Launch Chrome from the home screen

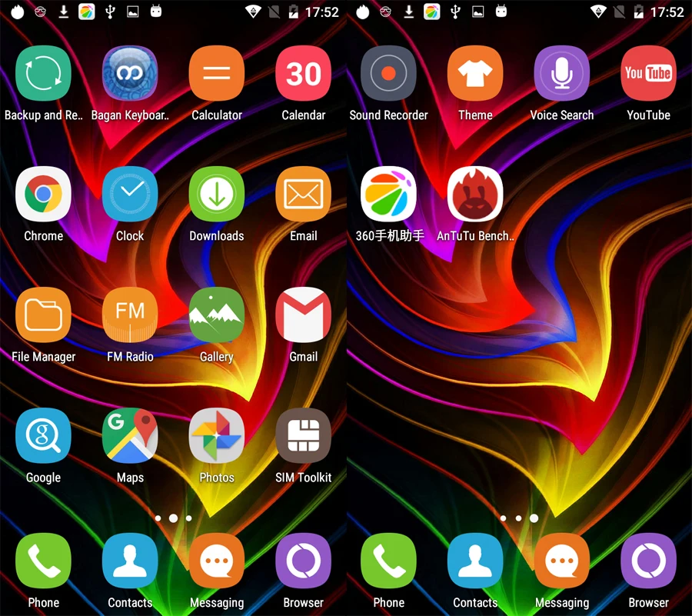[x=43, y=194]
